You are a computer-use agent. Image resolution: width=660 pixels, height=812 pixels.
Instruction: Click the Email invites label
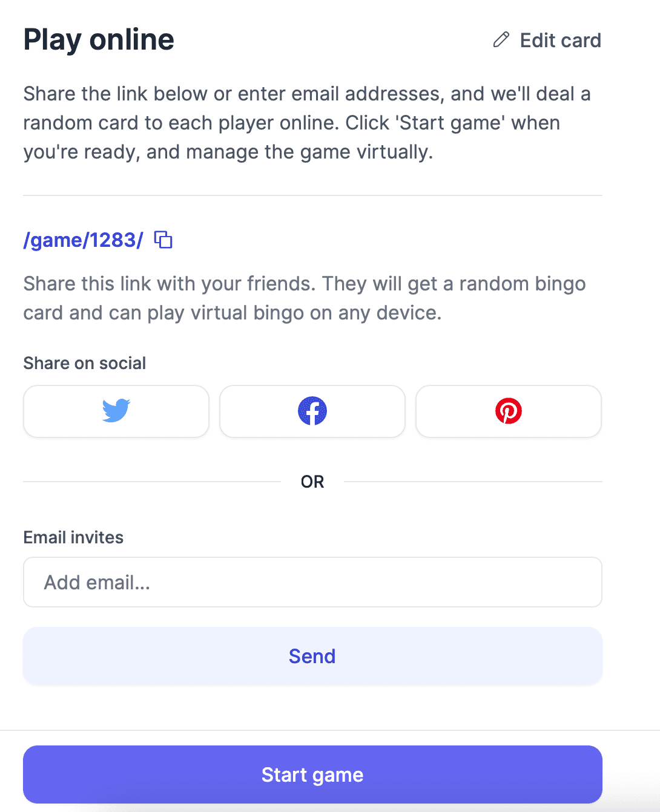73,537
